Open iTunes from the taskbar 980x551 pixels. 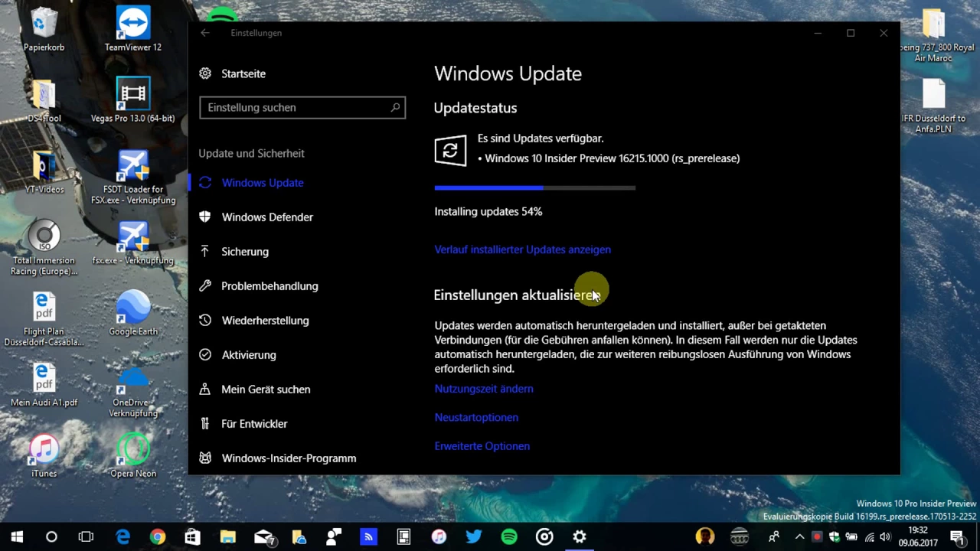tap(439, 536)
